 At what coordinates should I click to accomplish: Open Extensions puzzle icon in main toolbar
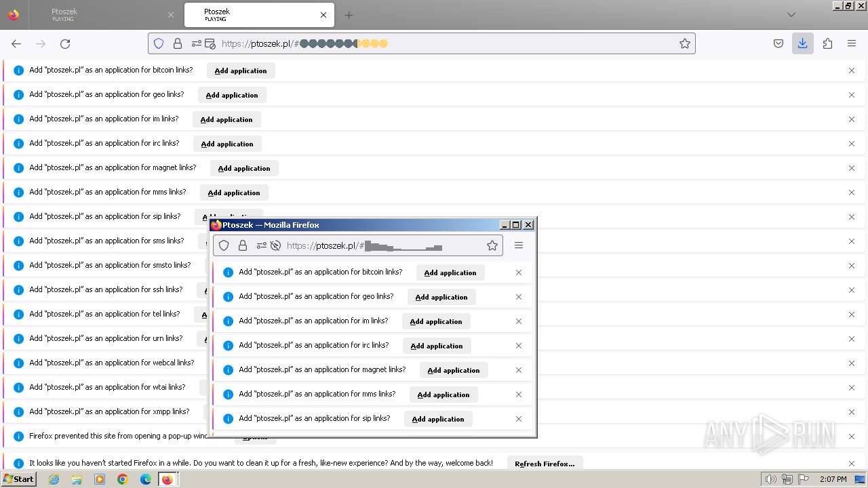tap(827, 43)
